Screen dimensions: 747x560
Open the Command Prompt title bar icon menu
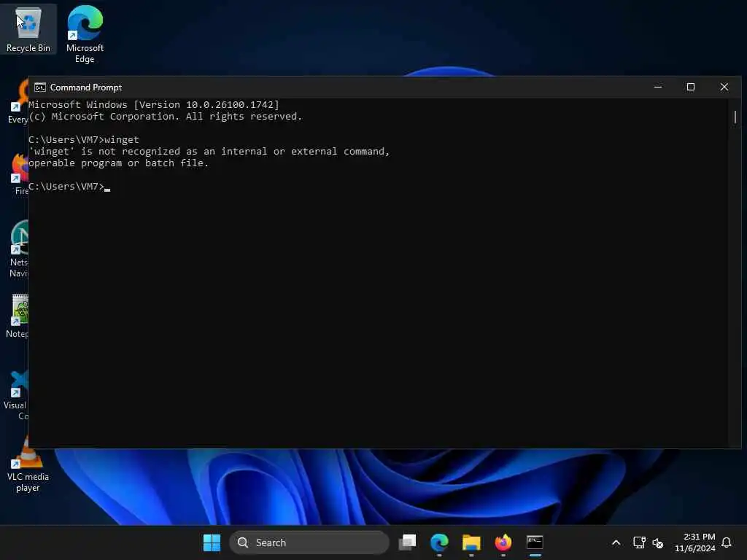40,87
